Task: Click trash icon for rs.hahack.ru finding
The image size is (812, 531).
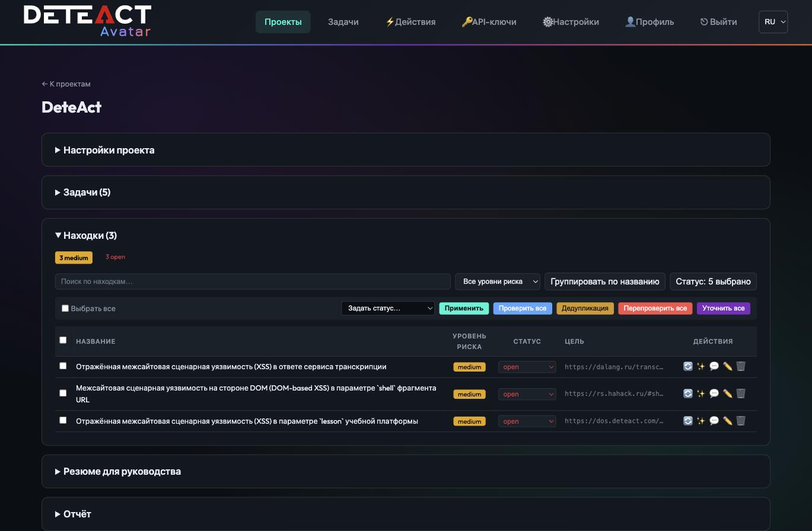Action: pos(741,394)
